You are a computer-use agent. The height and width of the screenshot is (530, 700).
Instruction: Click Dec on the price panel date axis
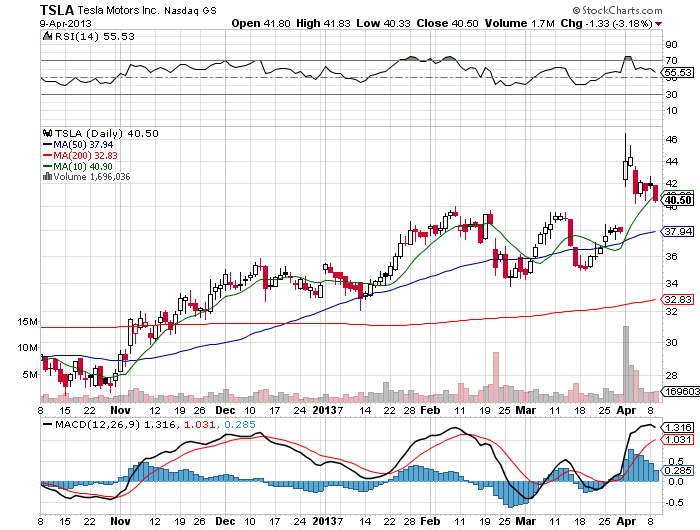225,410
